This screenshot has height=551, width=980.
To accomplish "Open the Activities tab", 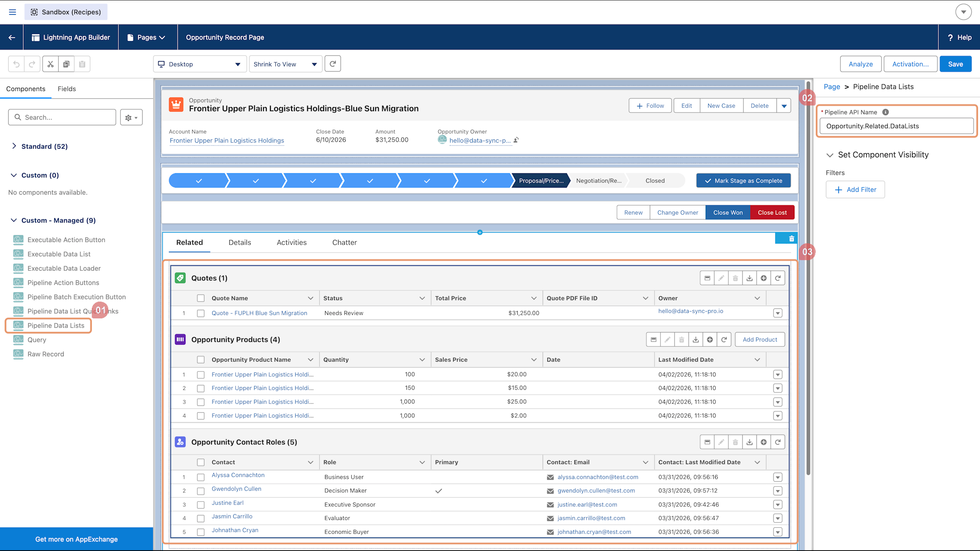I will click(291, 242).
